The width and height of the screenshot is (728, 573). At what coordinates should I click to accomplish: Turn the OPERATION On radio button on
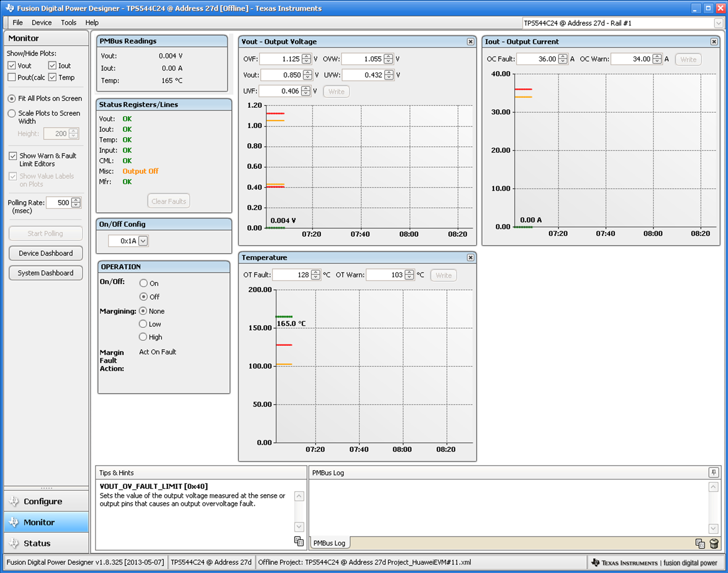click(x=143, y=283)
